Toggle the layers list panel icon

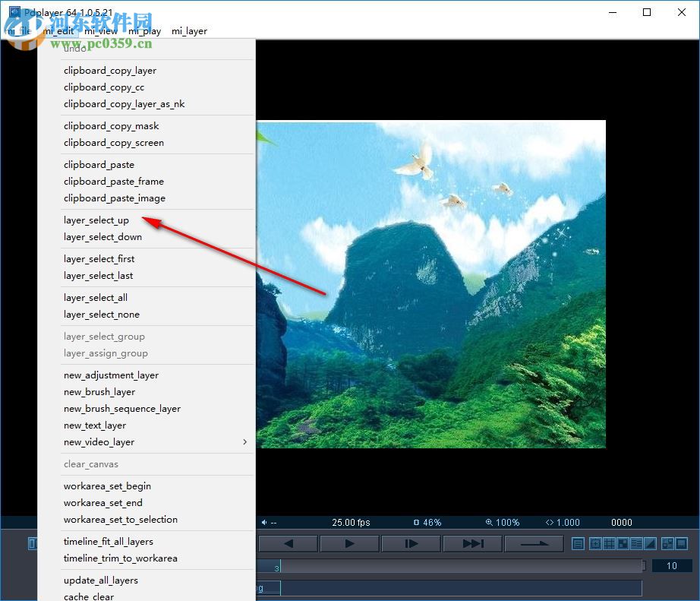pyautogui.click(x=577, y=543)
